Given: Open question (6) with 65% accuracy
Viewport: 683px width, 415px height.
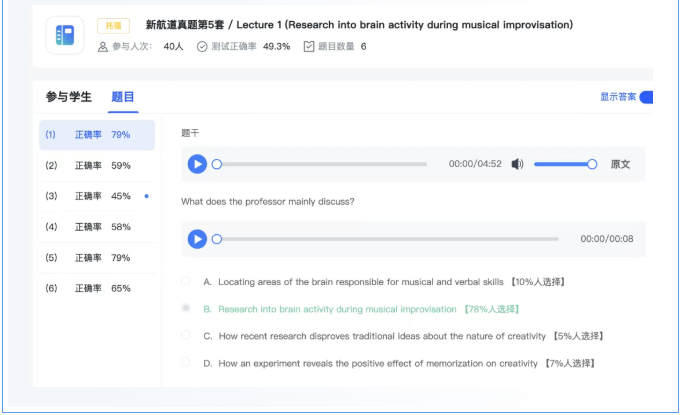Looking at the screenshot, I should click(96, 288).
